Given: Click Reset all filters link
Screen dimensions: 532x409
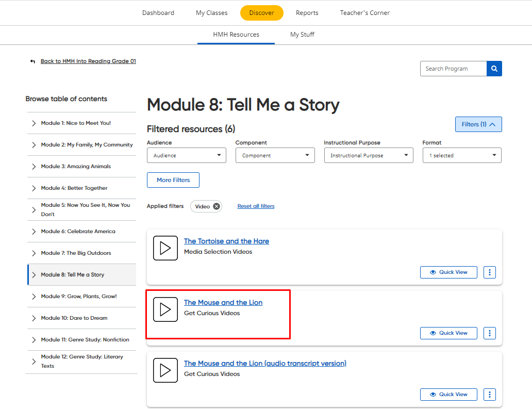Looking at the screenshot, I should tap(256, 206).
